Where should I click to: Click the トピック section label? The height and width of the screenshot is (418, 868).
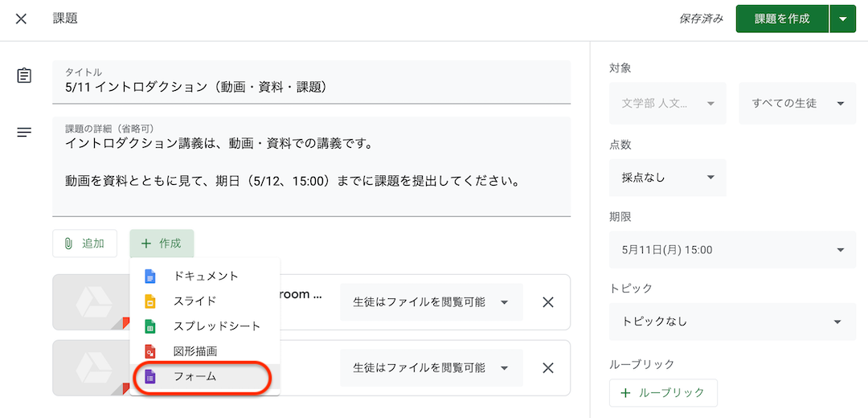pyautogui.click(x=631, y=288)
